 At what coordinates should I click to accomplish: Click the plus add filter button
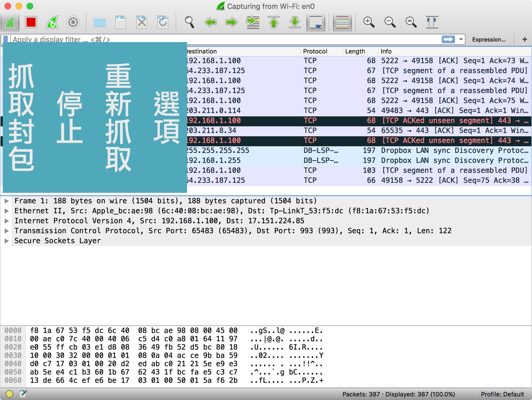pos(525,39)
